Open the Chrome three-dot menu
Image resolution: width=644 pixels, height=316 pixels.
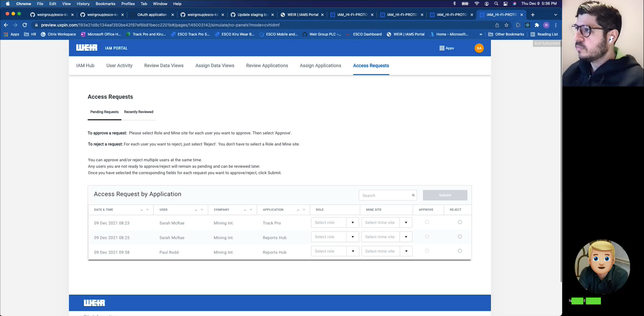coord(556,25)
